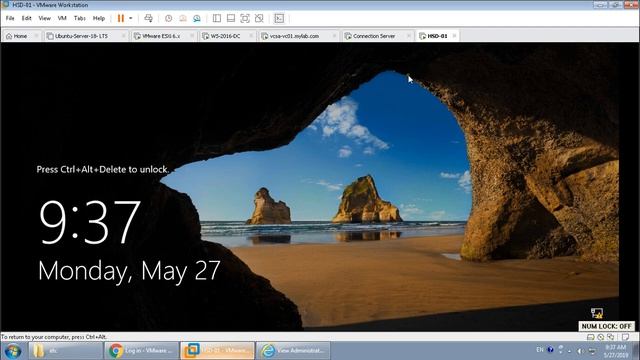Click the Press Ctrl+Alt+Delete to unlock text
Viewport: 640px width, 360px height.
102,169
